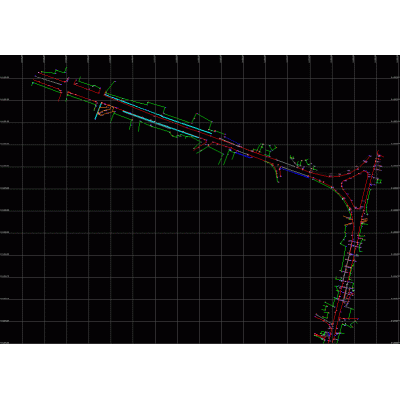Select the blue line segment just left of the junction
The width and height of the screenshot is (400, 400).
pyautogui.click(x=295, y=172)
